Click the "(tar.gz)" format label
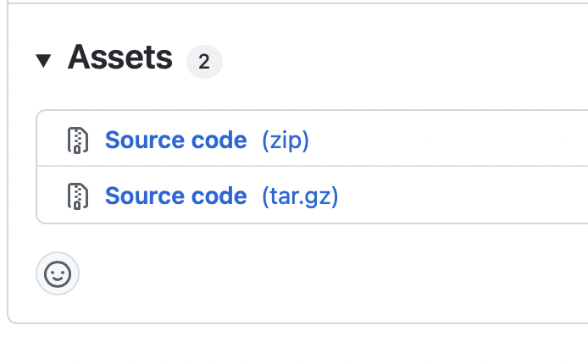 click(x=300, y=196)
